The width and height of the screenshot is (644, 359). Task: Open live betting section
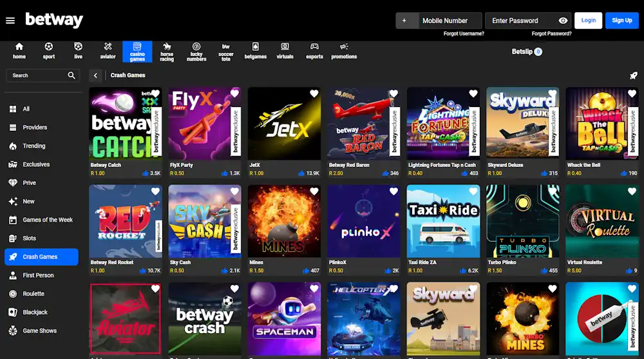(x=78, y=51)
